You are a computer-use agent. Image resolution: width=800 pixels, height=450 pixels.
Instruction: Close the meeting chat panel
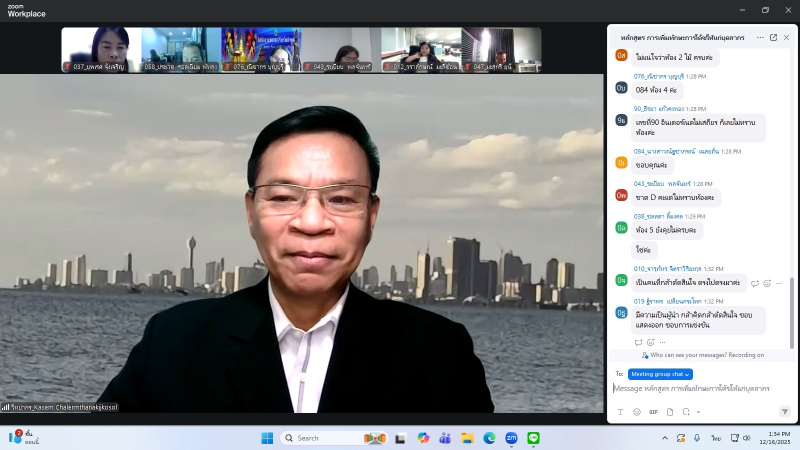pos(787,37)
